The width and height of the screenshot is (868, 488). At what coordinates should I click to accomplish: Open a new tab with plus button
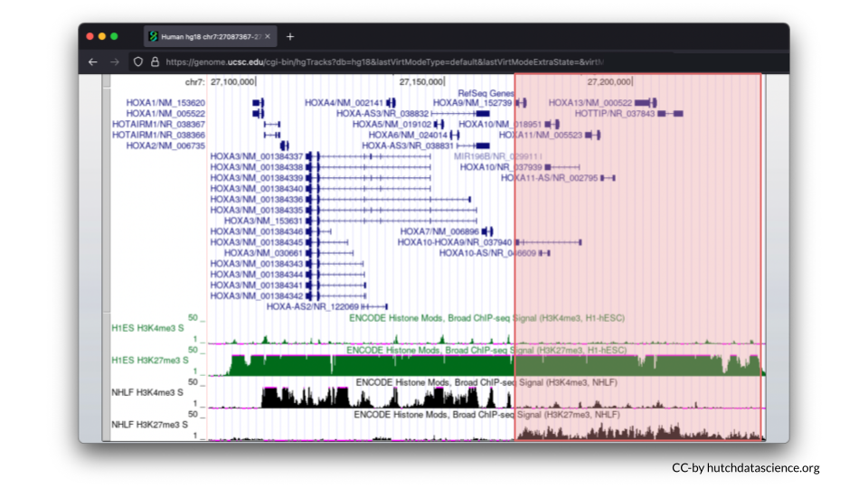(290, 36)
